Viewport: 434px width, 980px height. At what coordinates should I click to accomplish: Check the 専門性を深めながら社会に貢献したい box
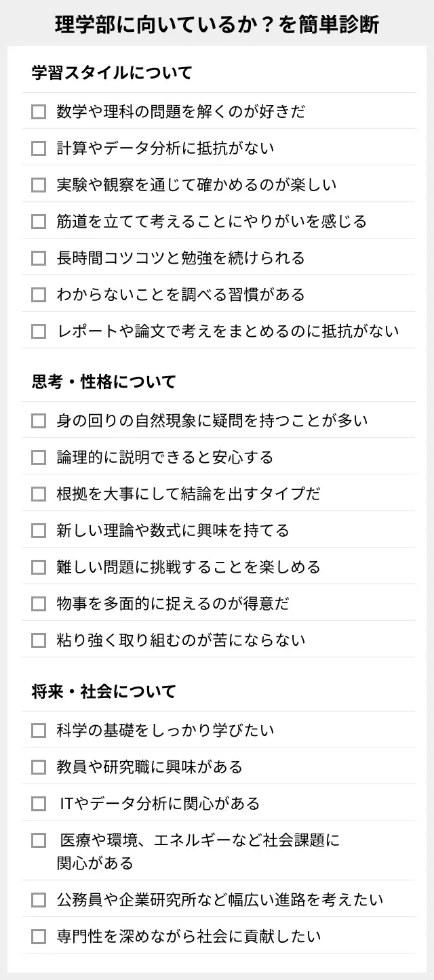click(39, 937)
